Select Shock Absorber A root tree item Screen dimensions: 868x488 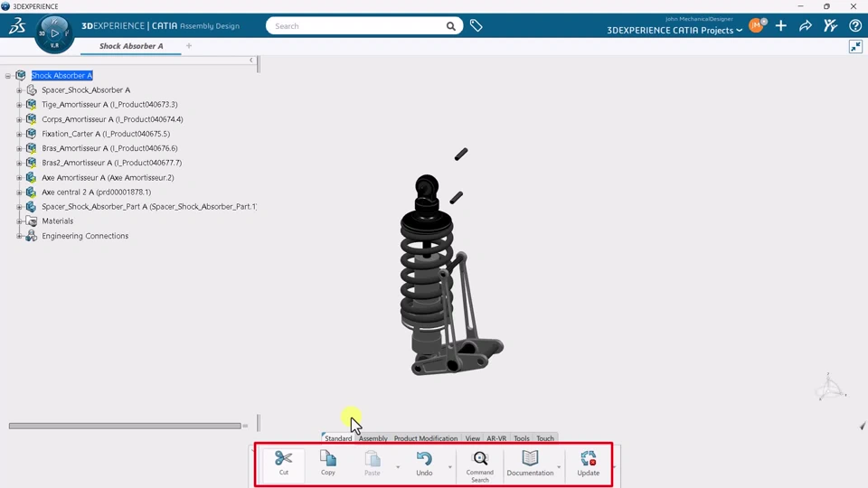pos(62,75)
